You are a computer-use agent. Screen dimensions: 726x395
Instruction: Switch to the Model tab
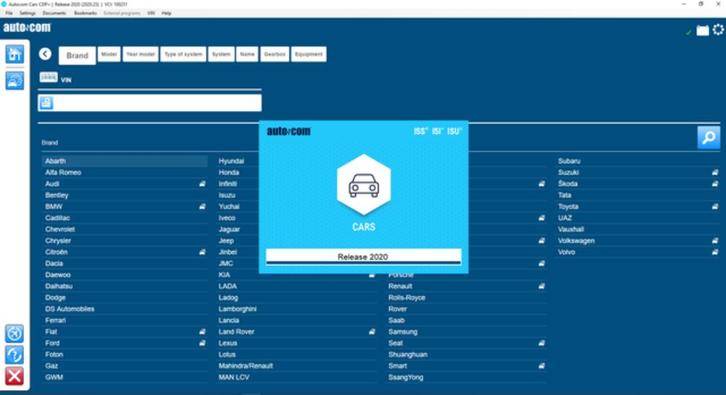109,54
